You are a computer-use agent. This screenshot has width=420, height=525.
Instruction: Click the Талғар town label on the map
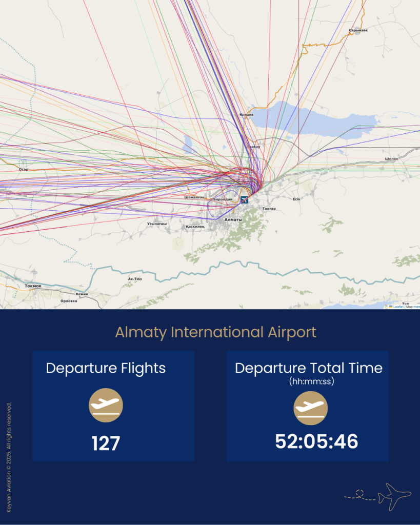click(269, 209)
